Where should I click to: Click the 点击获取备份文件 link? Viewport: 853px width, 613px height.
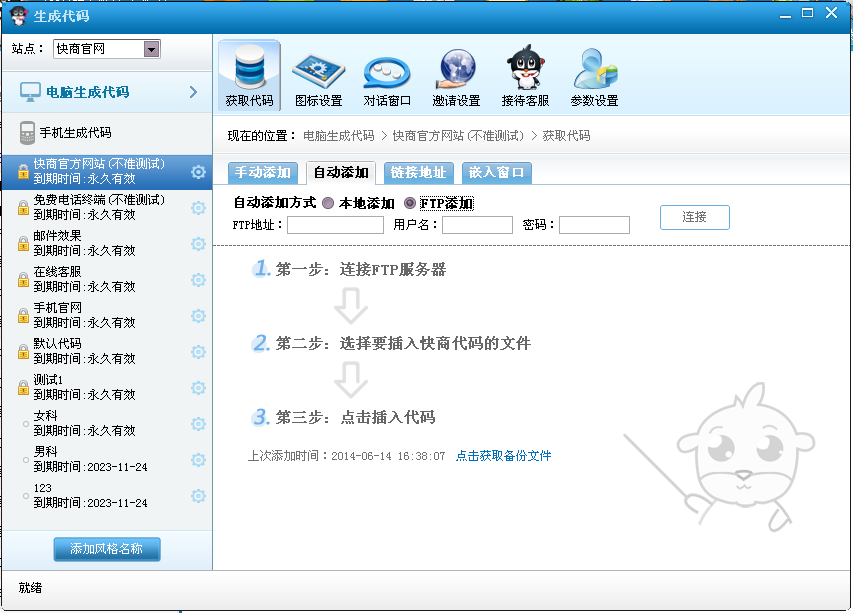(503, 456)
